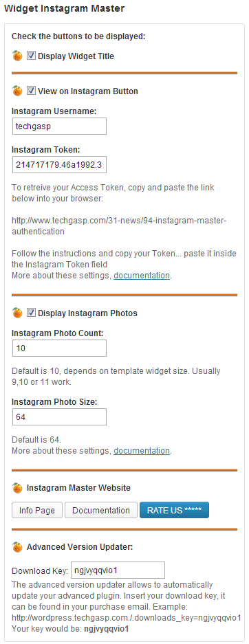
Task: Open the Info Page button
Action: click(x=37, y=510)
